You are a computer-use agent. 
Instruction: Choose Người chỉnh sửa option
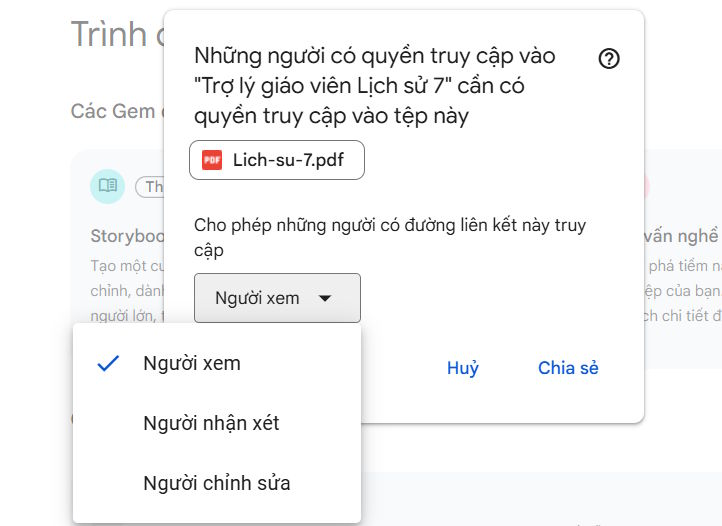(x=217, y=483)
